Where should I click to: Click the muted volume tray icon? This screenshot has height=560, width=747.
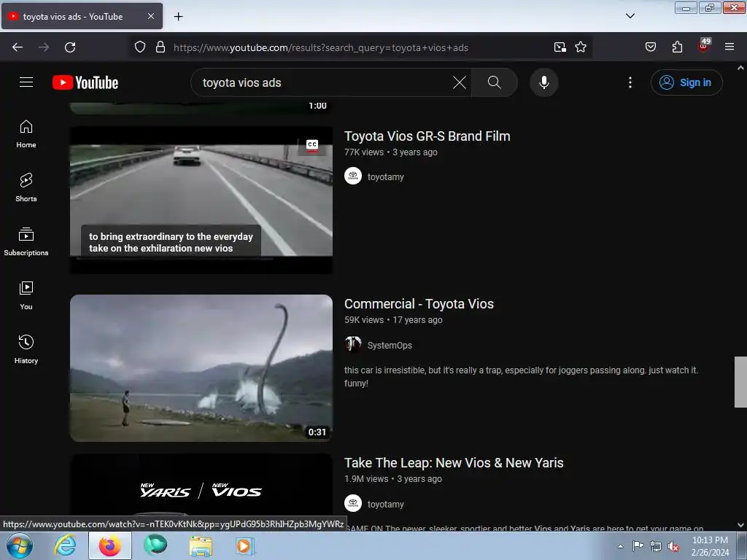(x=673, y=547)
